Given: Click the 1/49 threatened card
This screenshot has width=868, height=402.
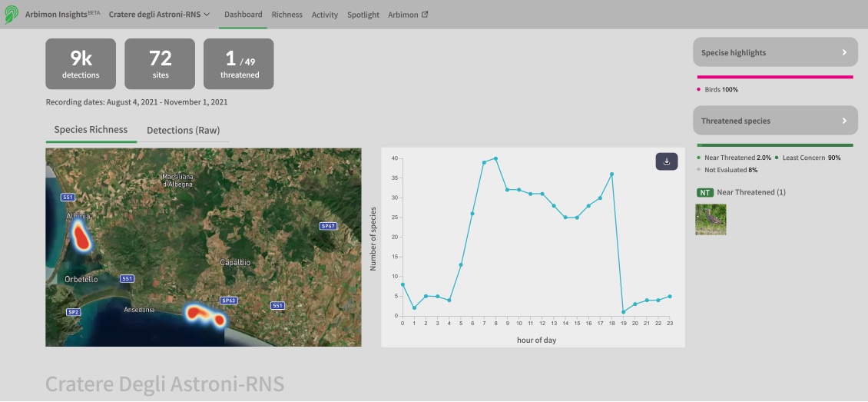Looking at the screenshot, I should click(x=239, y=64).
